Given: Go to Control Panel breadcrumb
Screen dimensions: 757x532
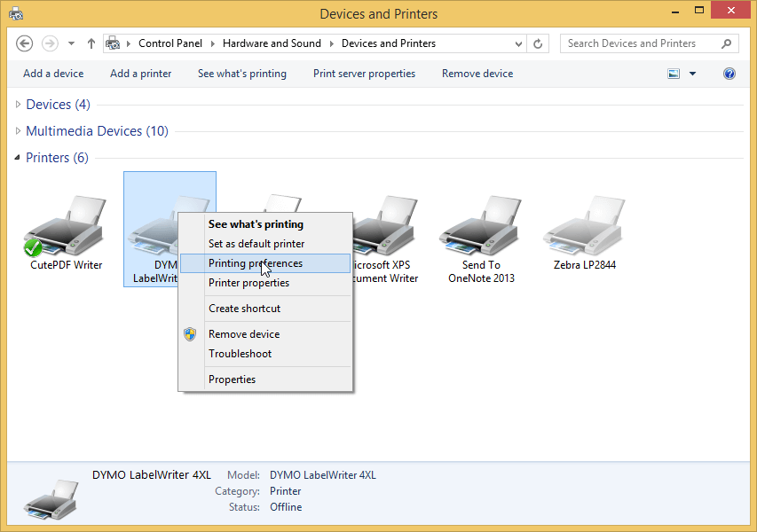Looking at the screenshot, I should point(170,43).
